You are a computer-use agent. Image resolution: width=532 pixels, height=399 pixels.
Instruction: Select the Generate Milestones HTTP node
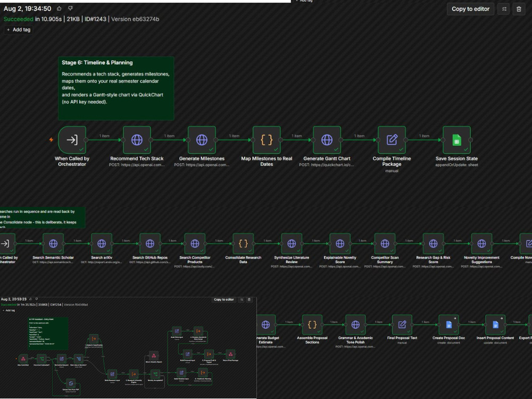click(202, 140)
